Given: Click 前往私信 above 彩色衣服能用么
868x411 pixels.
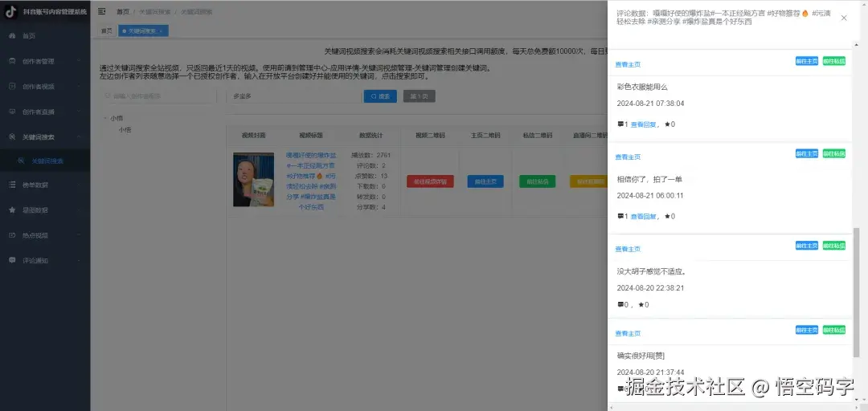Looking at the screenshot, I should [x=833, y=61].
